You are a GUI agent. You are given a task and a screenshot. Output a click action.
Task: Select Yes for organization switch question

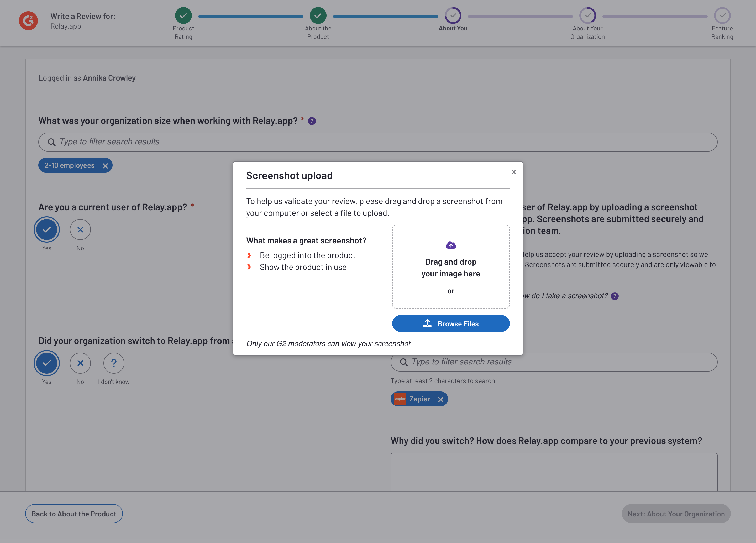(x=47, y=363)
